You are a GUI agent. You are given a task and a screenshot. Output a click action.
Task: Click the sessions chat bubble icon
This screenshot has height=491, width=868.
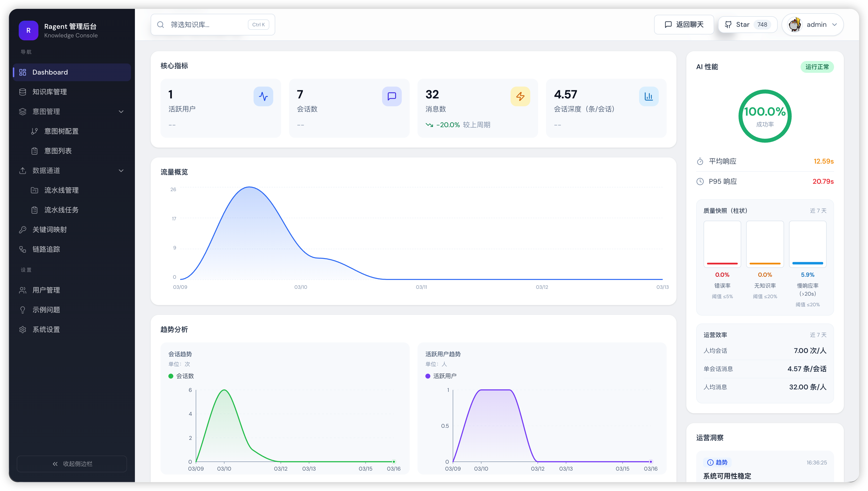[x=391, y=96]
